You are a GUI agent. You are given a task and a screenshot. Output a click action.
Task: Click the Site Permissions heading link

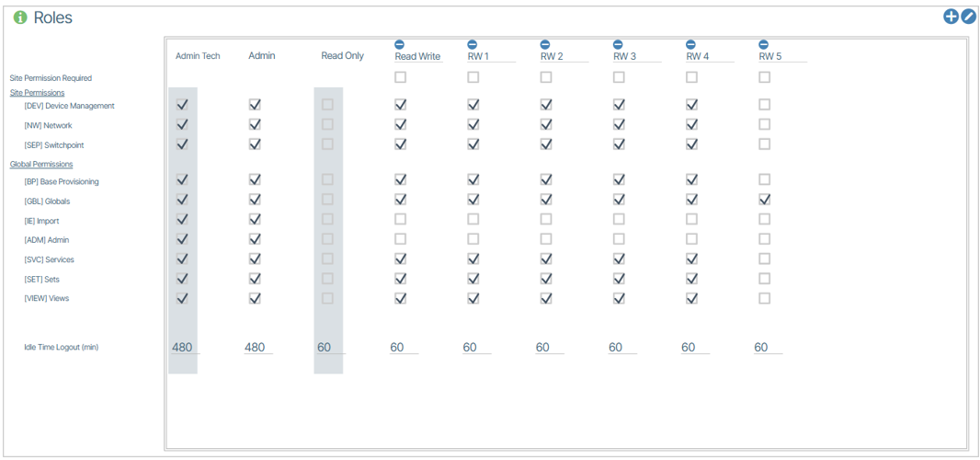[37, 93]
